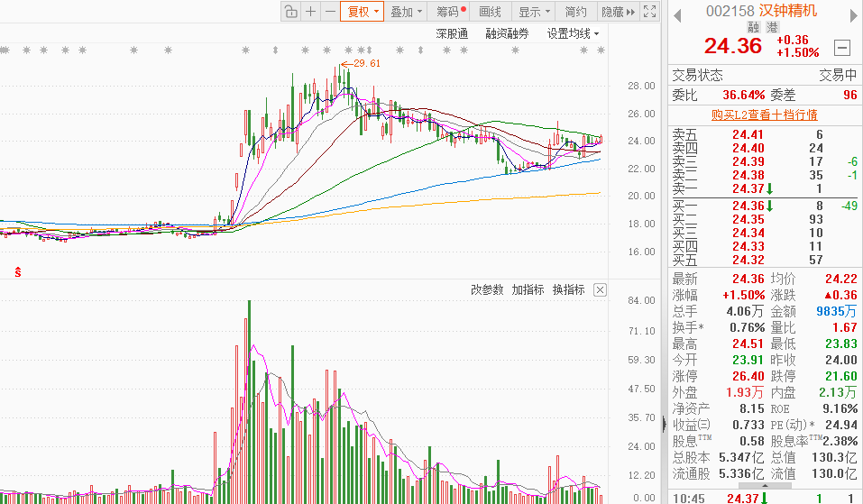
Task: Click the 卖三 price 24.39
Action: click(x=748, y=161)
